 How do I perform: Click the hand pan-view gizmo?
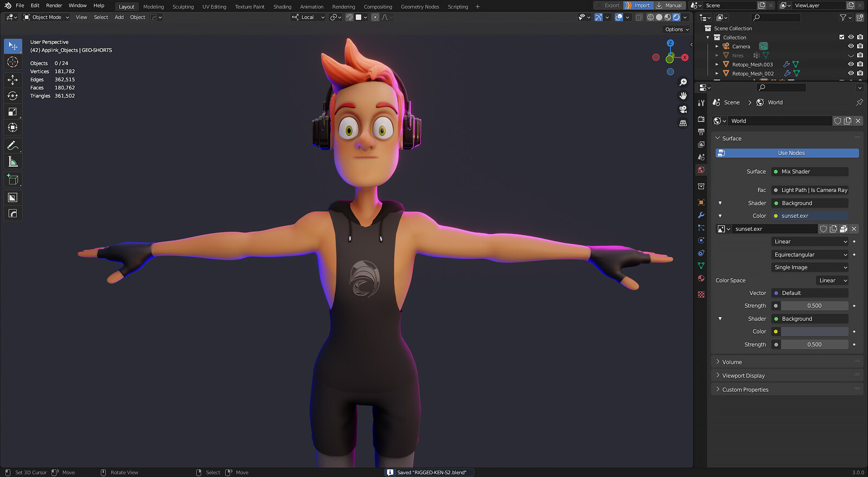(683, 96)
